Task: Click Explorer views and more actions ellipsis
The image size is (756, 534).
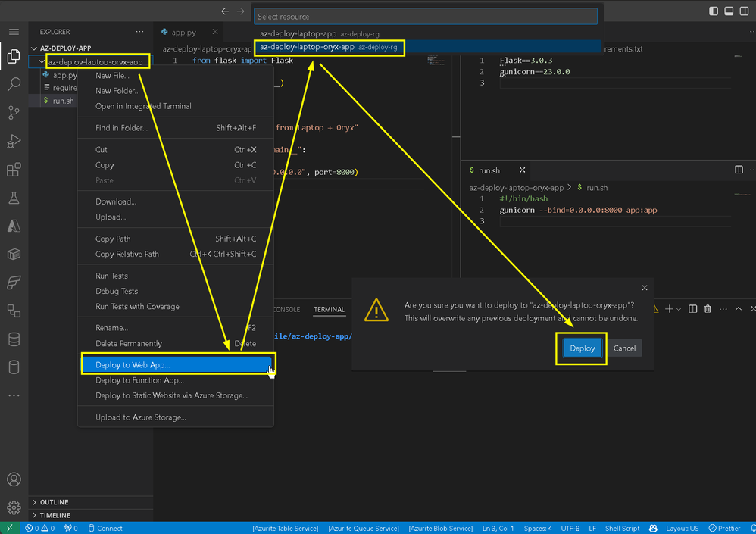Action: pyautogui.click(x=139, y=32)
